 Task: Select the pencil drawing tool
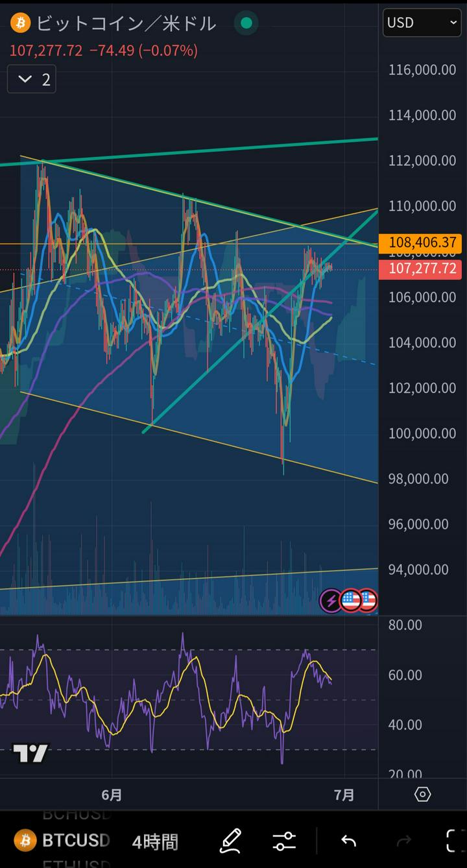click(x=230, y=841)
